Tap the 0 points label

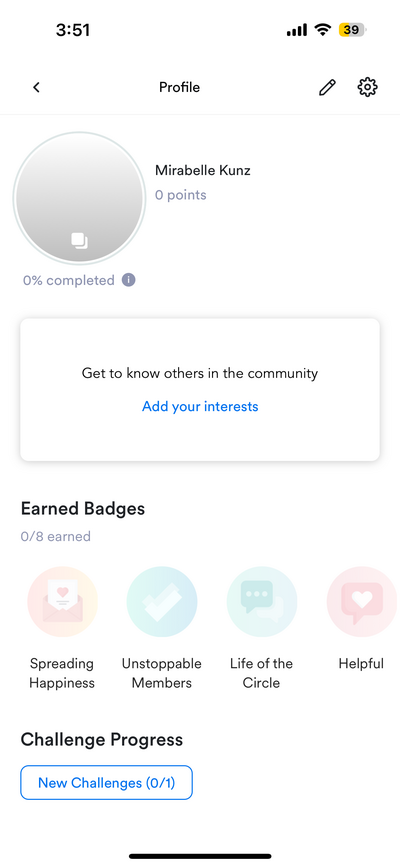[180, 195]
